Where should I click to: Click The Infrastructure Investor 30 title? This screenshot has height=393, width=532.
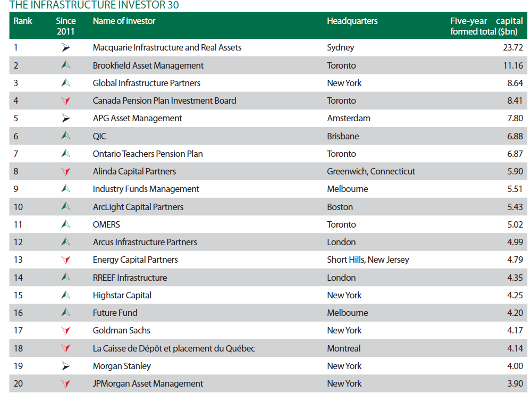[x=94, y=5]
